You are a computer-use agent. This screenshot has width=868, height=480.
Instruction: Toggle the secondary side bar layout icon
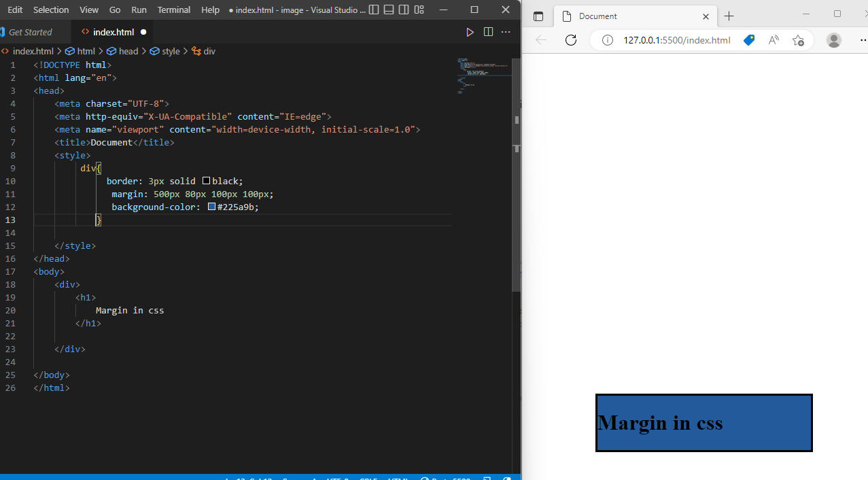[x=404, y=10]
